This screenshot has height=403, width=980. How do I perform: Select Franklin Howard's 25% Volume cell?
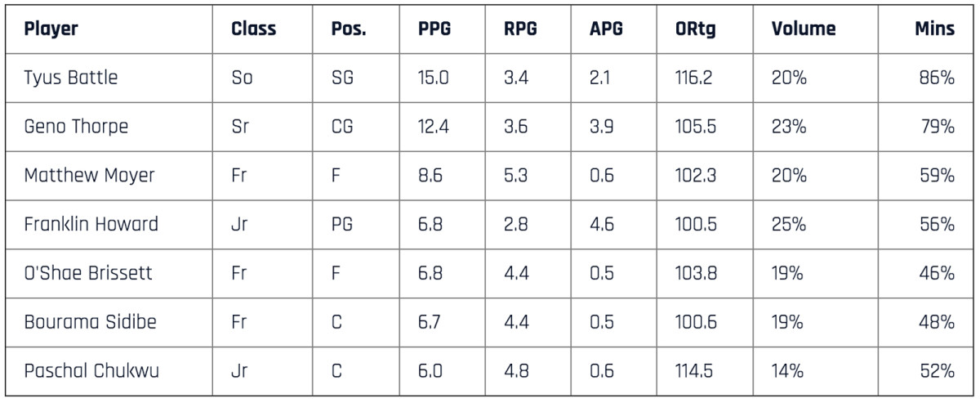click(x=789, y=225)
